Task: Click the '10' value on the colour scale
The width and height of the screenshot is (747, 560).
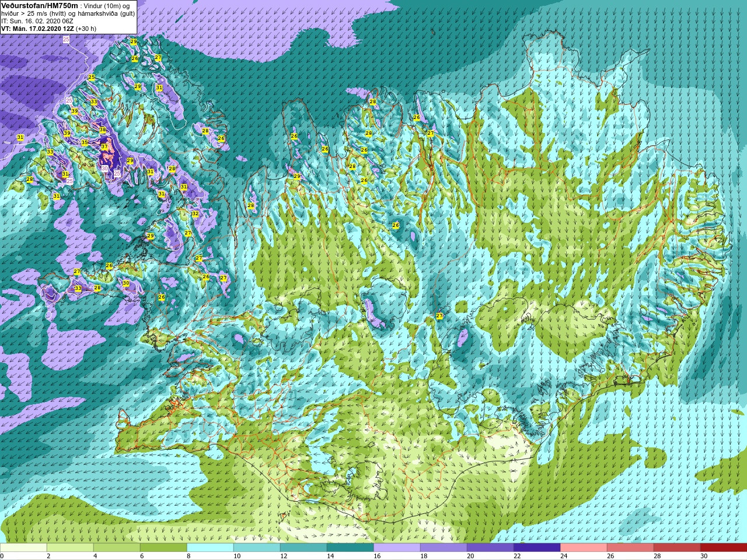Action: click(237, 556)
